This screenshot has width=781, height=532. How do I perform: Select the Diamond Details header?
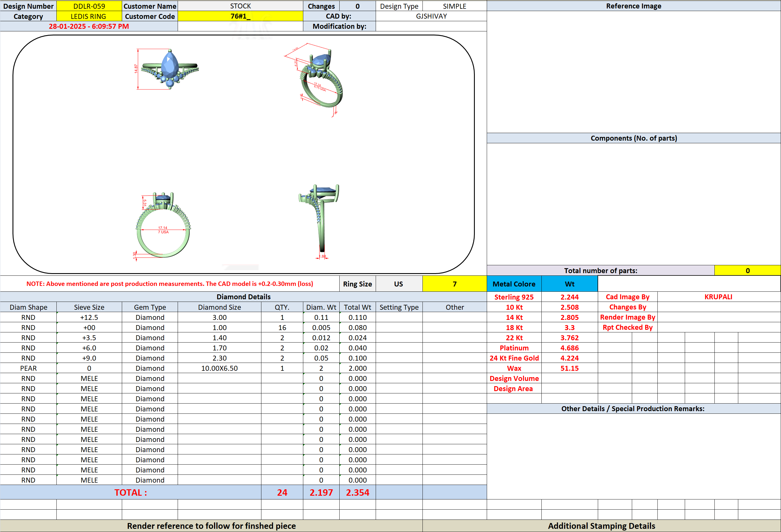pos(243,297)
